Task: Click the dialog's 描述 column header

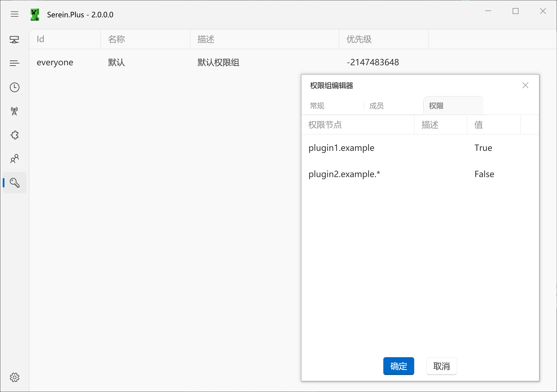Action: pyautogui.click(x=440, y=125)
